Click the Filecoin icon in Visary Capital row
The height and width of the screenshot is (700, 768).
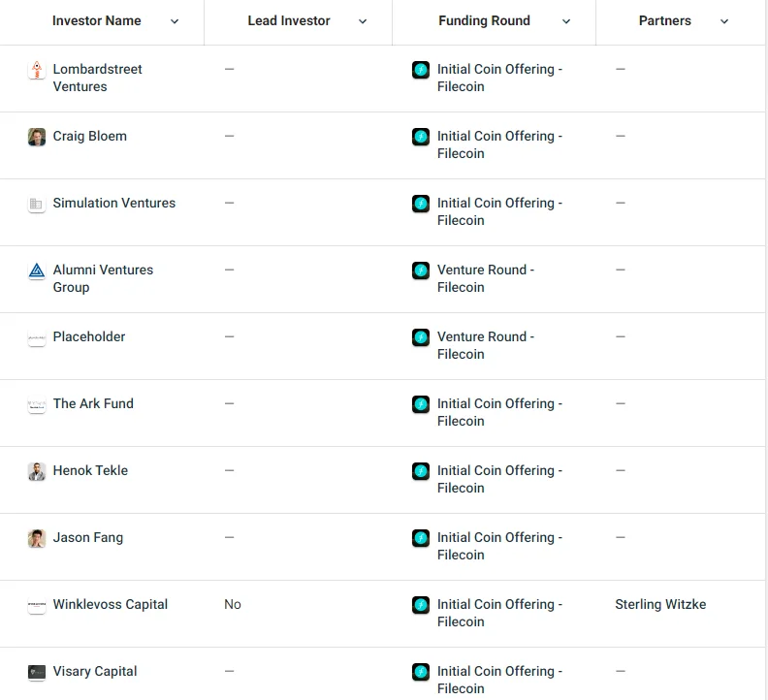(x=421, y=672)
